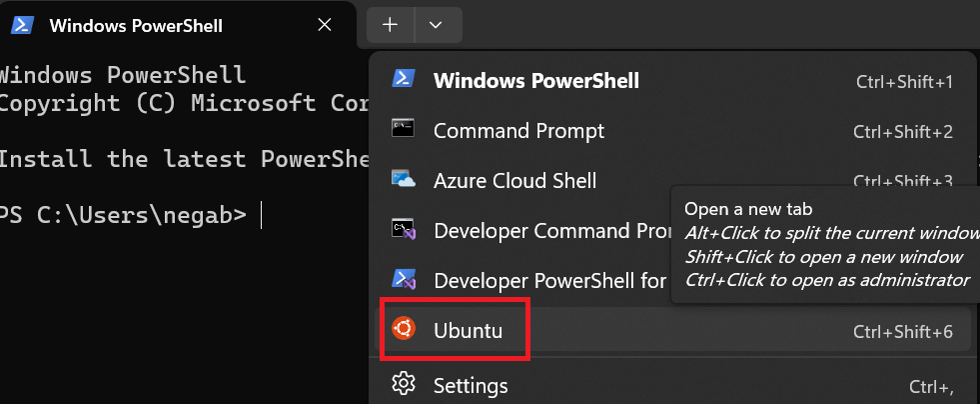
Task: Click the Developer Command Prompt icon
Action: click(404, 230)
